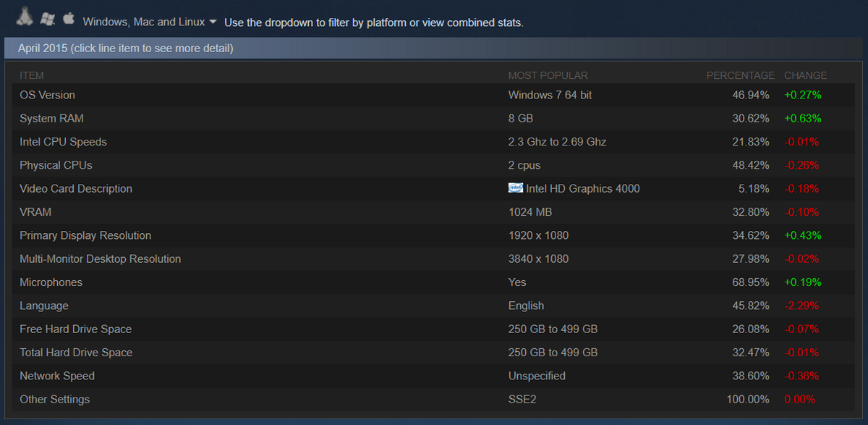Expand the VRAM line item

click(434, 212)
